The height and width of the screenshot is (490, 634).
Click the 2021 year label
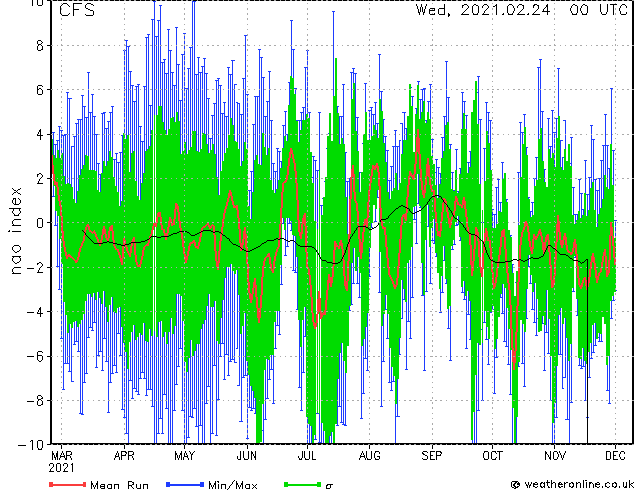click(61, 468)
